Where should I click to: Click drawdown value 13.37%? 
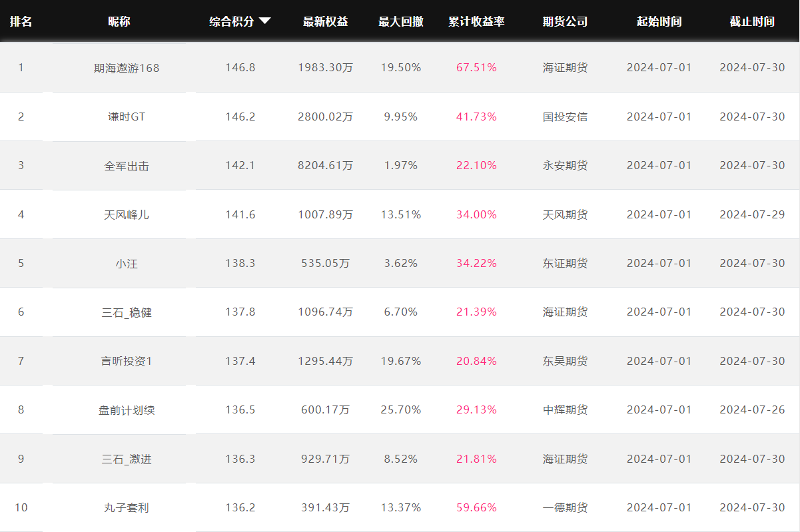[401, 507]
